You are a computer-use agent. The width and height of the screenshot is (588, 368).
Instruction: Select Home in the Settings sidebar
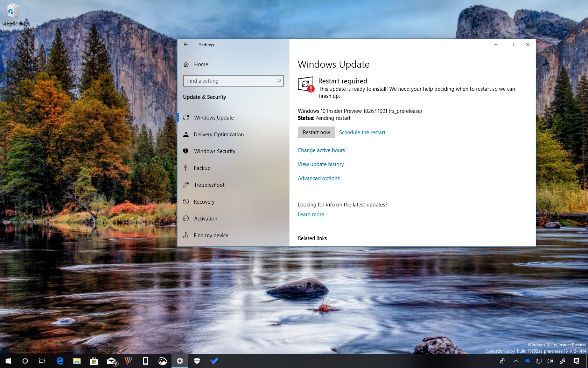[x=201, y=64]
